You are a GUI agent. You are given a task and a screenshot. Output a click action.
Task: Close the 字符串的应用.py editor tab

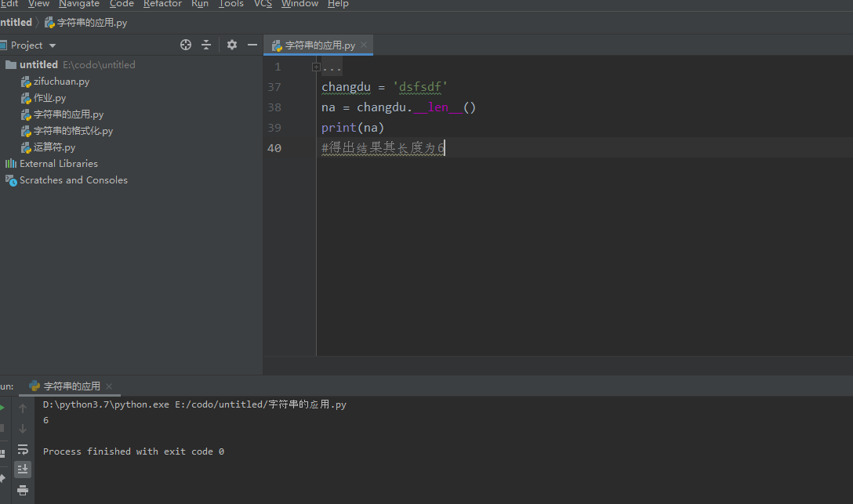365,45
